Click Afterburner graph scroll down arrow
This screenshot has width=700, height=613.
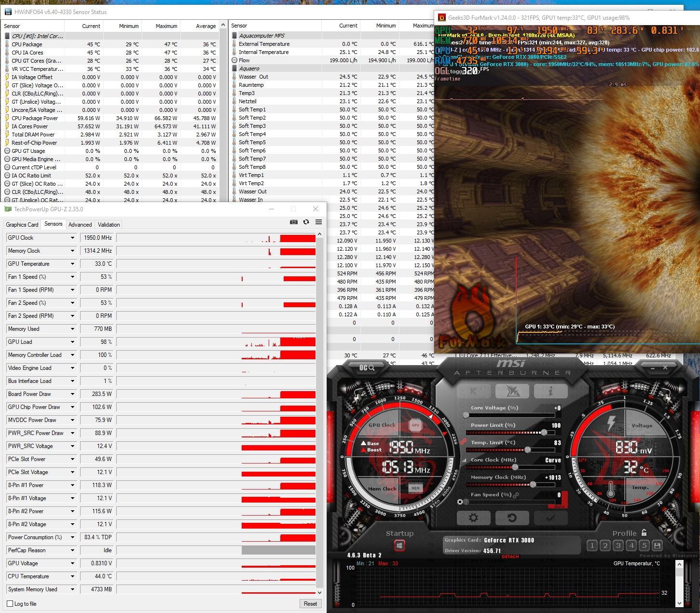(x=680, y=603)
